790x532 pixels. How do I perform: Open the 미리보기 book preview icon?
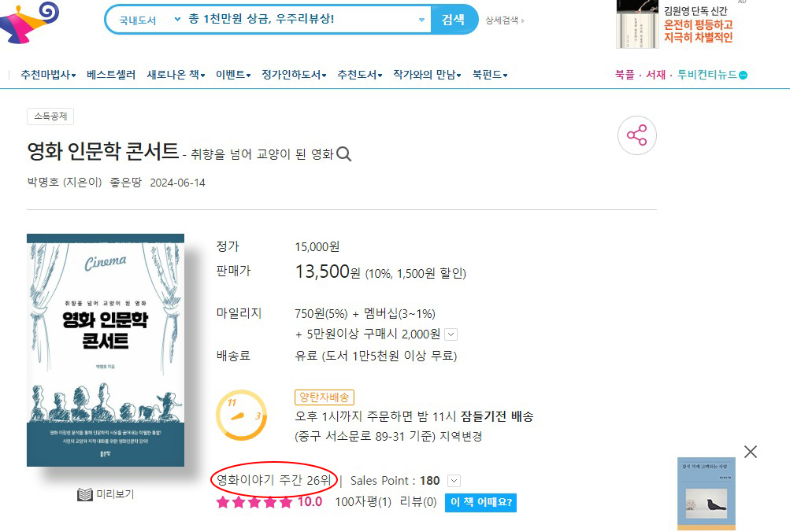tap(85, 494)
